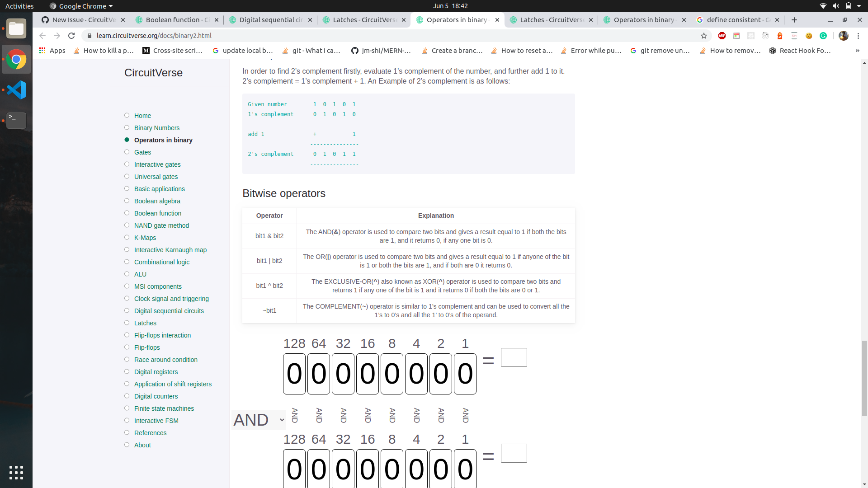
Task: Toggle the 128 bit in the top row
Action: coord(294,374)
